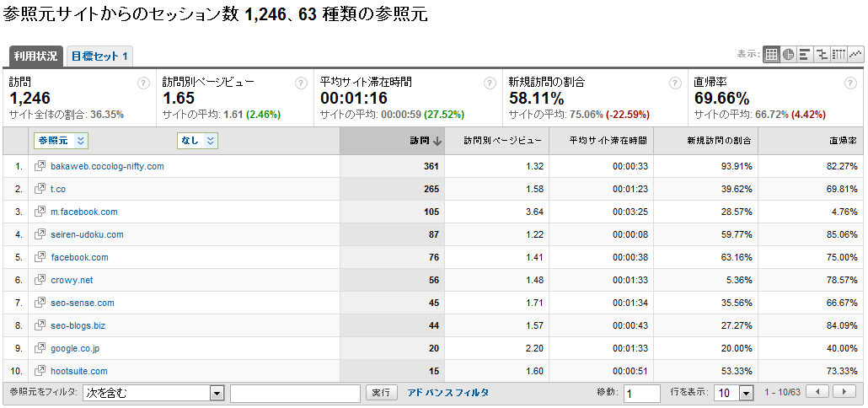
Task: Select the table grid view icon
Action: (x=771, y=55)
